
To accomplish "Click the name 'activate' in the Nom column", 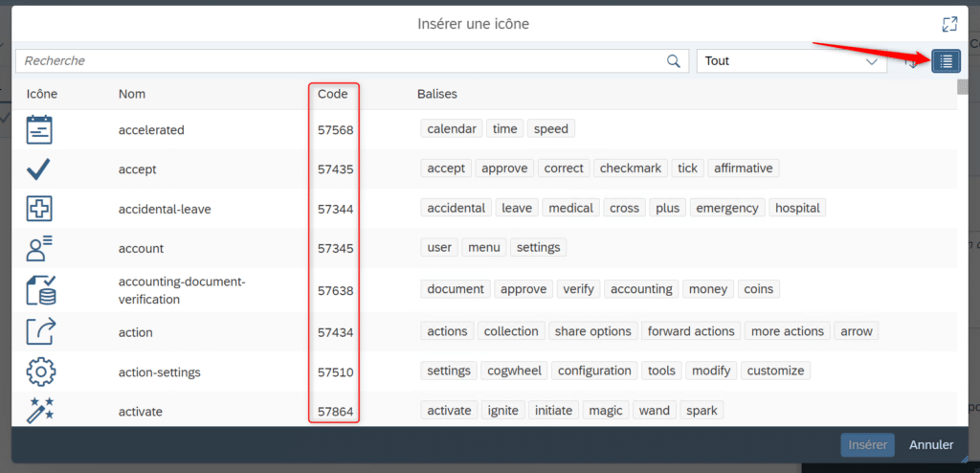I will pyautogui.click(x=141, y=412).
